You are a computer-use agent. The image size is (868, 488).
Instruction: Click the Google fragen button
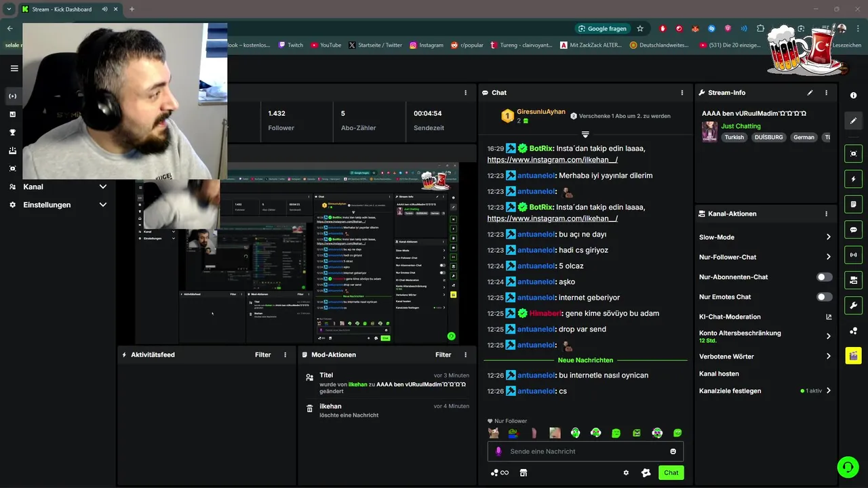click(602, 28)
